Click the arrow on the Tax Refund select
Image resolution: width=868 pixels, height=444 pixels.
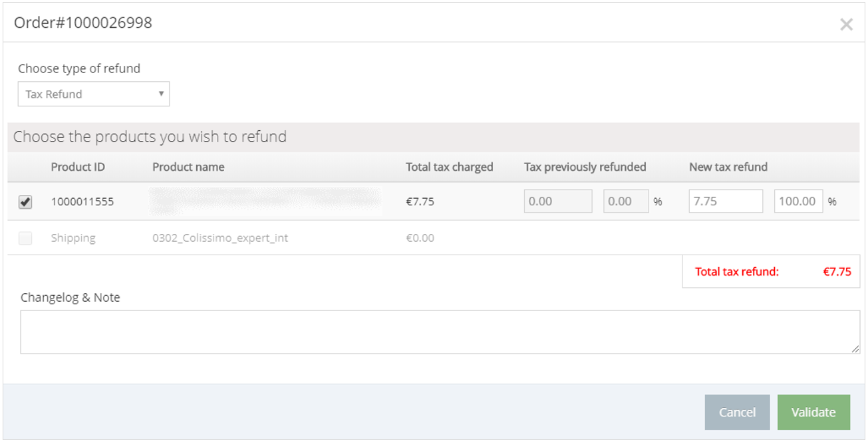161,94
